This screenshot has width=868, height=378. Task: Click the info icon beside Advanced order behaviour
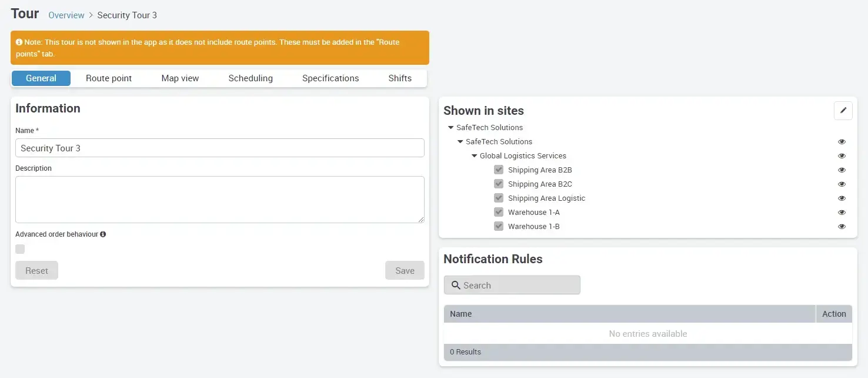pyautogui.click(x=103, y=234)
